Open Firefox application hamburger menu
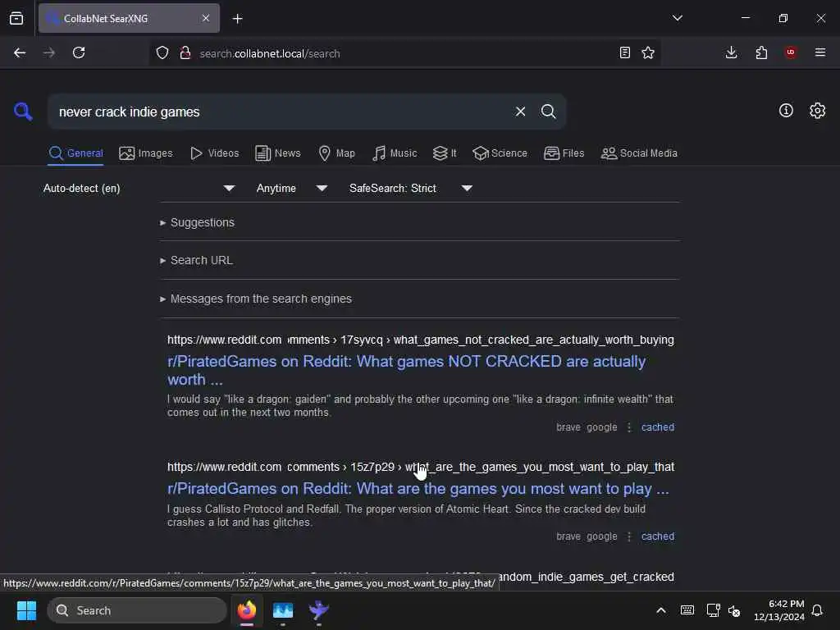The height and width of the screenshot is (630, 840). click(x=820, y=52)
